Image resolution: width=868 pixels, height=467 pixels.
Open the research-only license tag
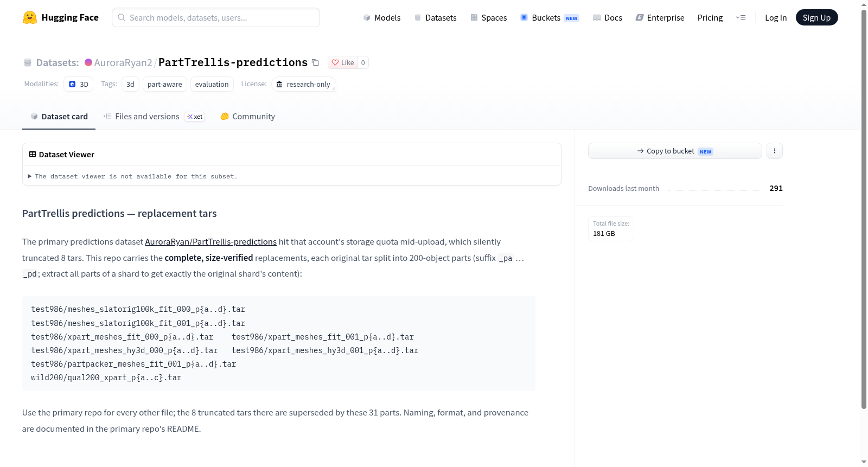point(304,84)
